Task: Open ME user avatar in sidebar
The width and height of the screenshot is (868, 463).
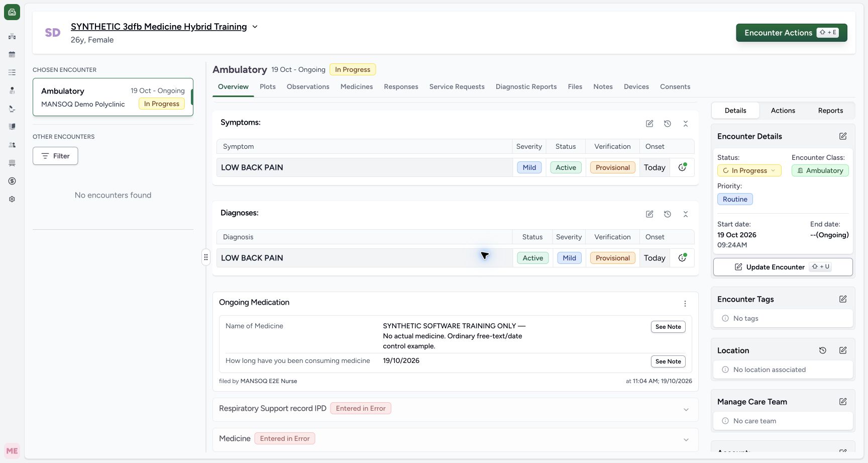Action: tap(12, 451)
